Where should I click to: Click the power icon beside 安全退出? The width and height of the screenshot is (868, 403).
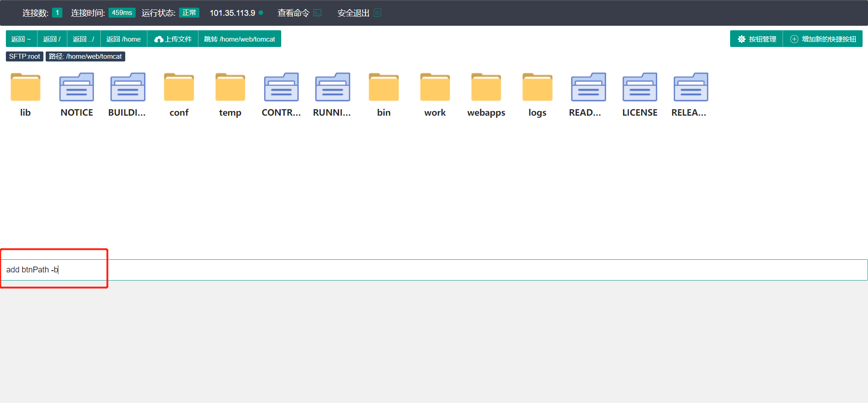click(x=377, y=13)
